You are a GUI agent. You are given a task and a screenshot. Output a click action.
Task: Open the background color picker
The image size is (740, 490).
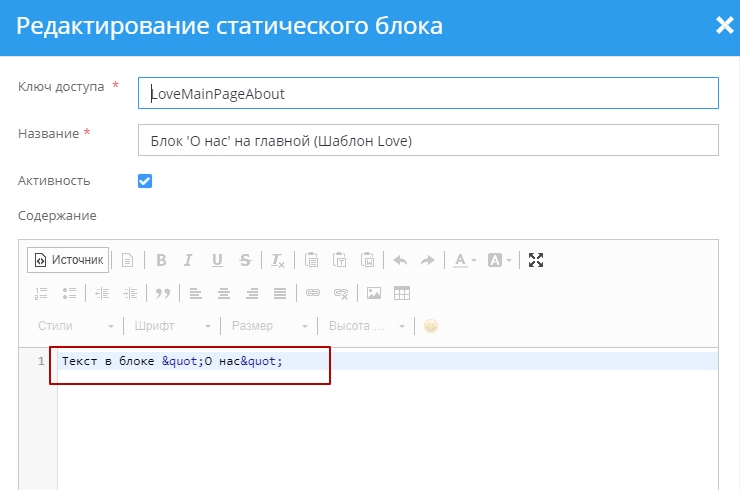(x=498, y=260)
